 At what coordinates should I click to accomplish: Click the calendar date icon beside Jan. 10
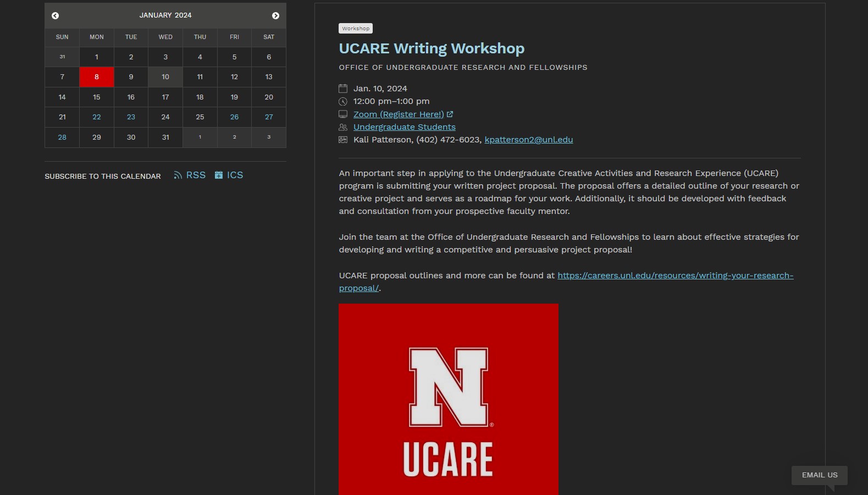click(x=343, y=89)
